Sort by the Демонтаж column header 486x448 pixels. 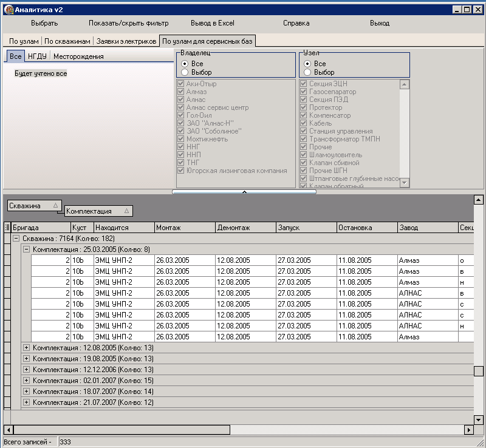click(x=245, y=228)
